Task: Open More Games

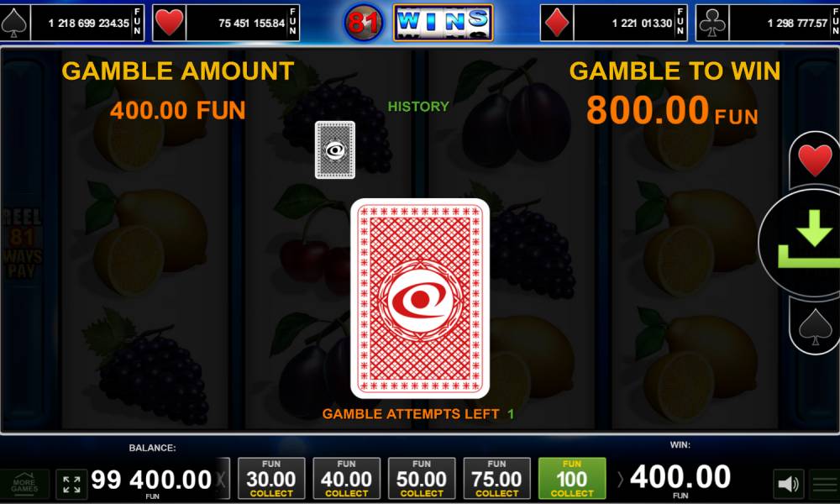Action: (24, 484)
